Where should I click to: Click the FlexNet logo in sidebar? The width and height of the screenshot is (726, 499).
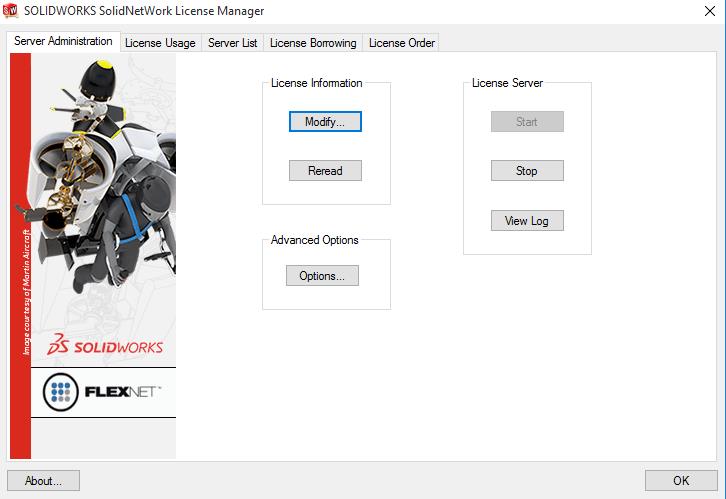pos(102,391)
